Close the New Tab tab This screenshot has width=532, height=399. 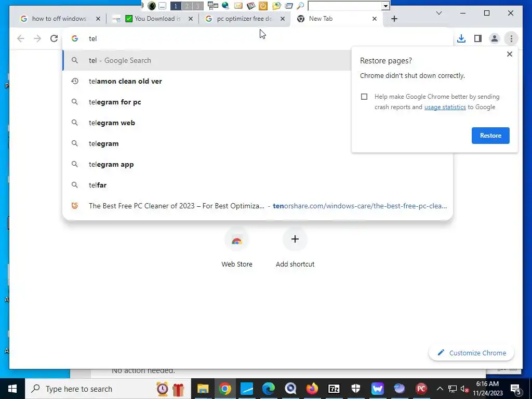tap(374, 19)
